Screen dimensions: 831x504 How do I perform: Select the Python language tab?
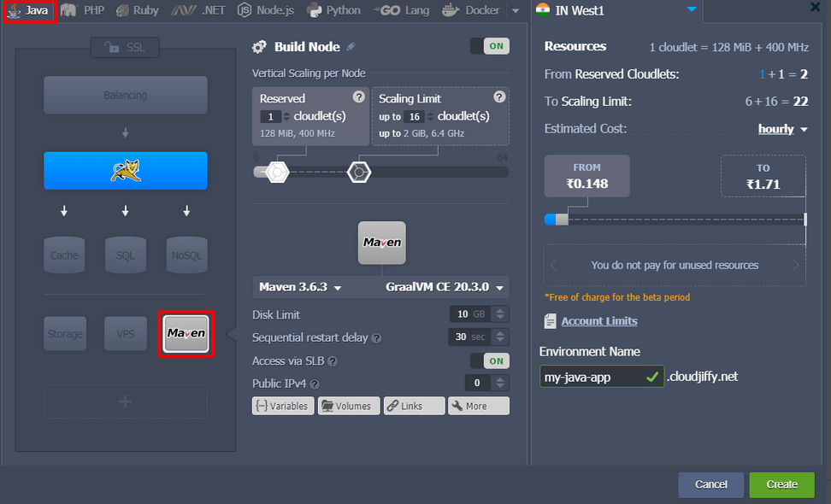[333, 10]
